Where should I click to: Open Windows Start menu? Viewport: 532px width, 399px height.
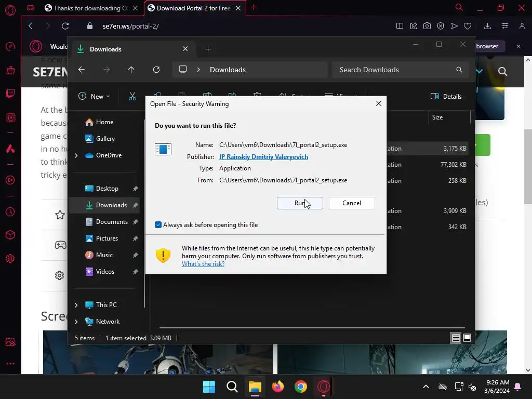pyautogui.click(x=209, y=387)
